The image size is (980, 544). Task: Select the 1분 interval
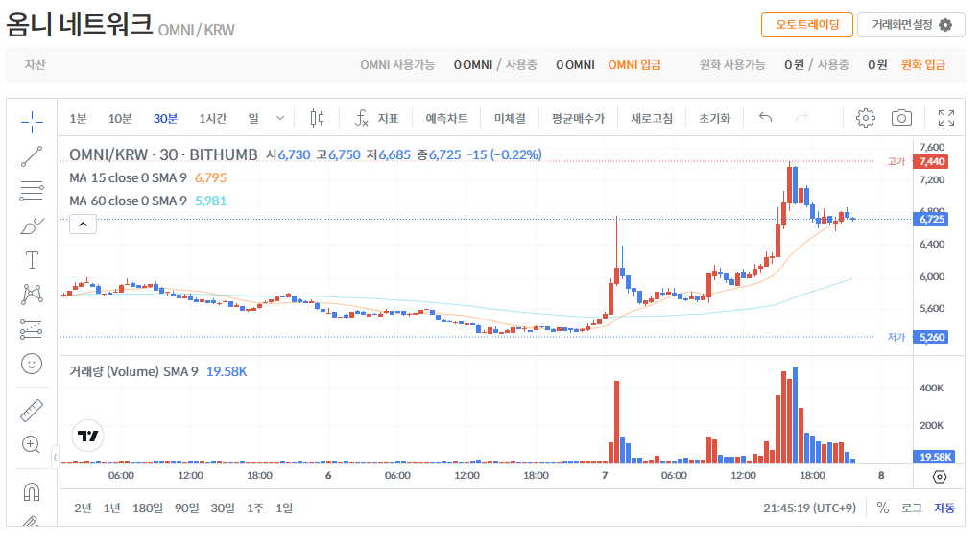(x=78, y=119)
